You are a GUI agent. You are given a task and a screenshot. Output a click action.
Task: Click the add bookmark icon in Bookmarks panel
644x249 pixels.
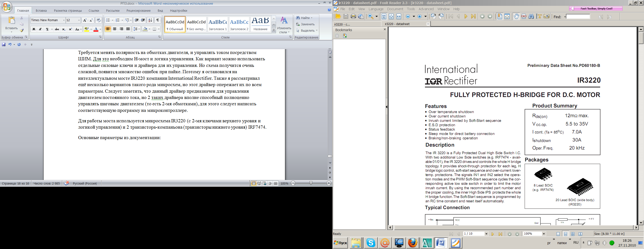(345, 36)
